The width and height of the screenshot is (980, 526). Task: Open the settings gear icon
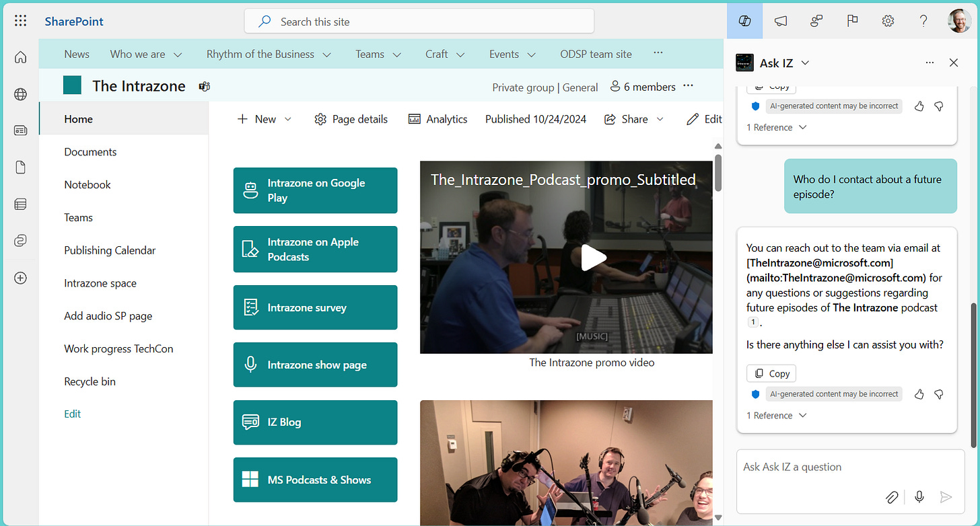888,21
